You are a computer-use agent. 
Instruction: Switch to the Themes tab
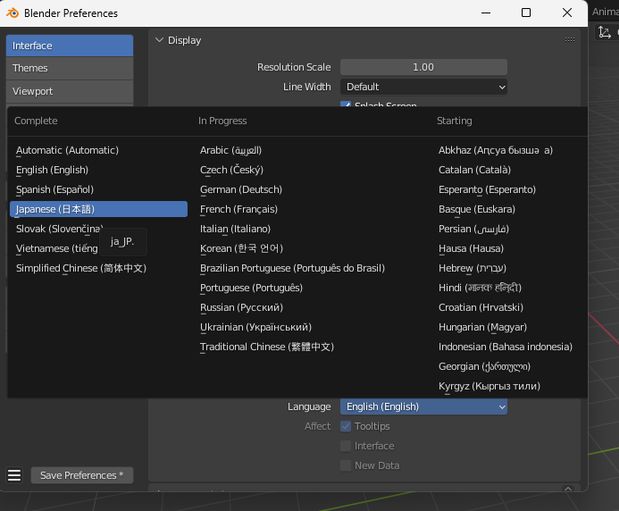(x=69, y=68)
